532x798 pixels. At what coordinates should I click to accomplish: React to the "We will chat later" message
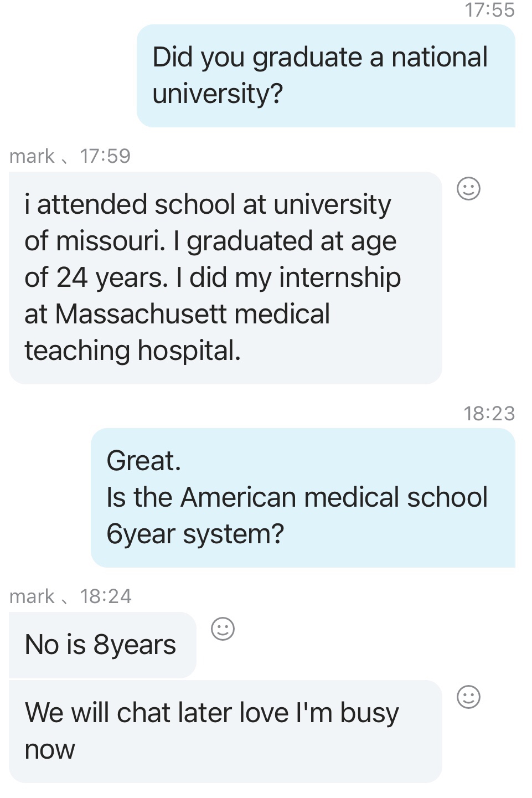[468, 697]
